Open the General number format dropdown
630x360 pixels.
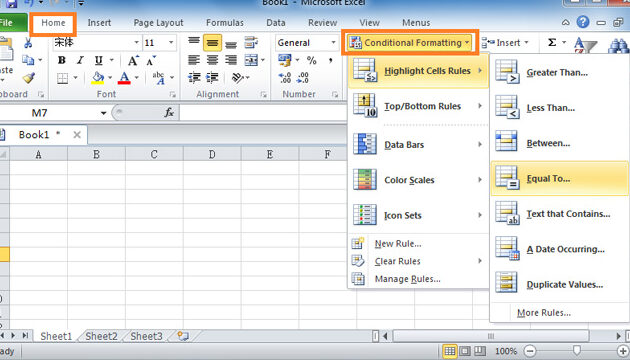333,43
